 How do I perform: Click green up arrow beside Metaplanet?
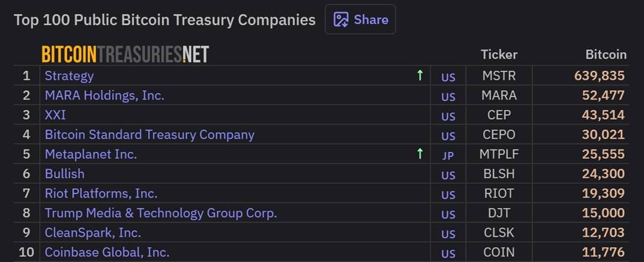tap(420, 154)
